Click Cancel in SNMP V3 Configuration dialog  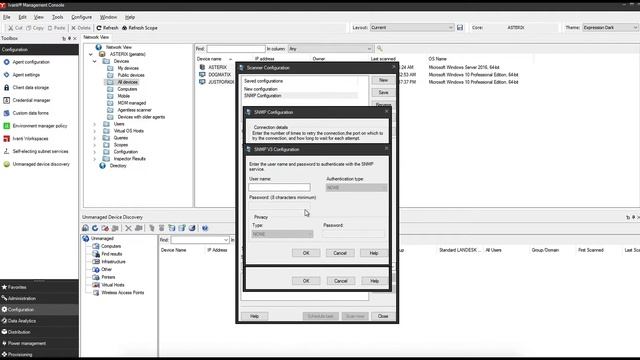coord(340,253)
